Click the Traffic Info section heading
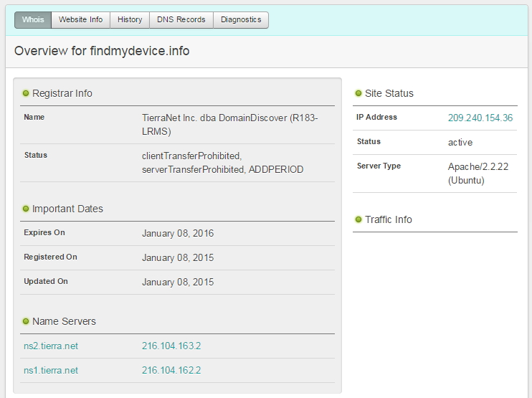Viewport: 532px width, 398px height. (388, 219)
